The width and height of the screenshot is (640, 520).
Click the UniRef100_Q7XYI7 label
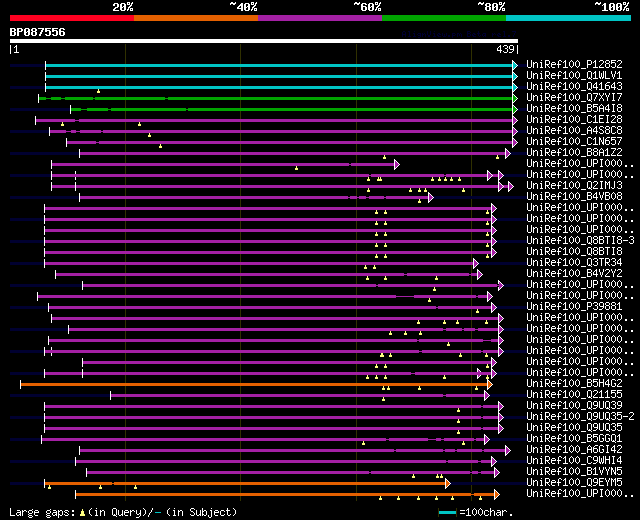(574, 98)
